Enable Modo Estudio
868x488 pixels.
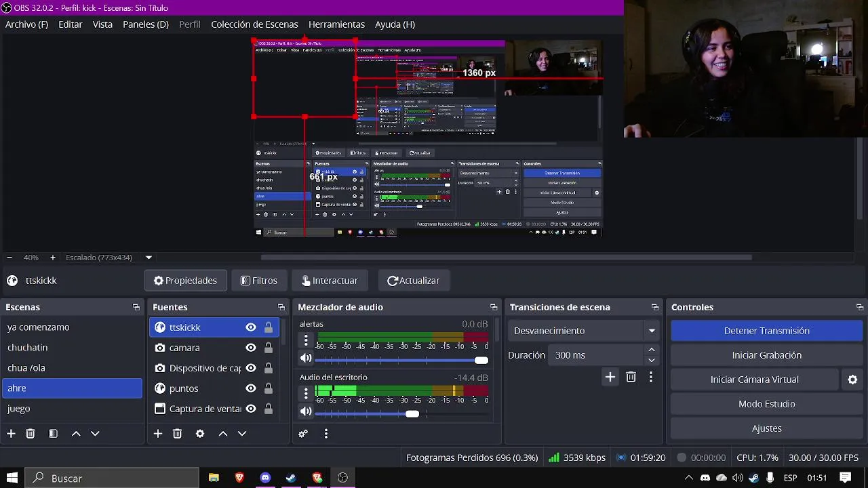[x=767, y=404]
